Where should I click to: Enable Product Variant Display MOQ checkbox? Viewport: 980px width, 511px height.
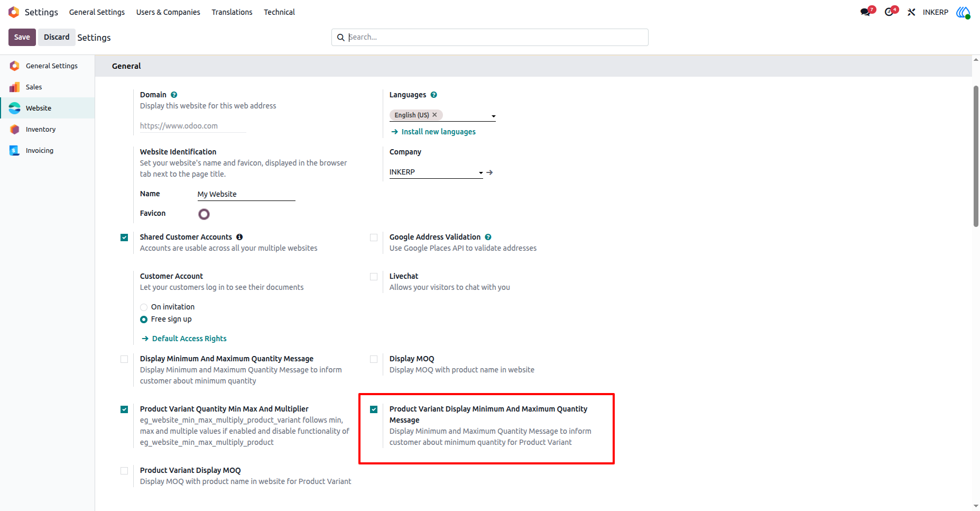[124, 471]
